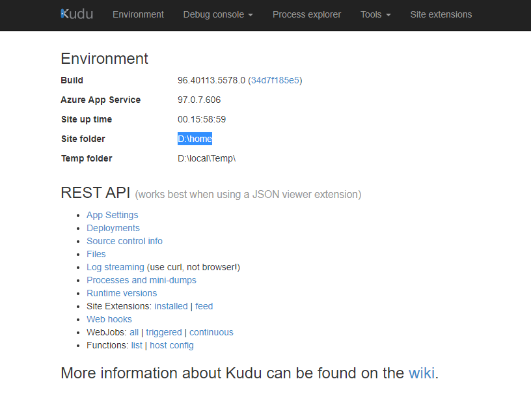
Task: Click the site up time value 00.15:58:59
Action: click(202, 119)
